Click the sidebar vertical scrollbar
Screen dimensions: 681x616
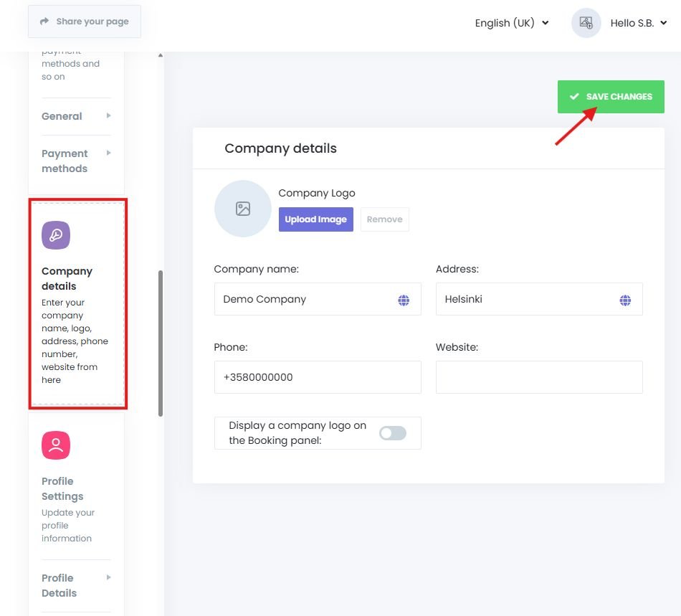161,343
